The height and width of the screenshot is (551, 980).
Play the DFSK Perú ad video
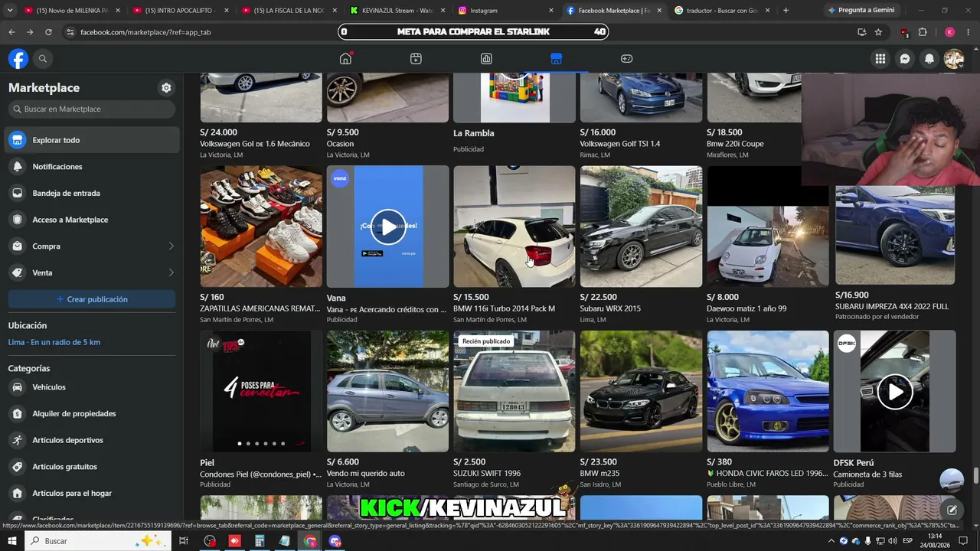(x=894, y=392)
